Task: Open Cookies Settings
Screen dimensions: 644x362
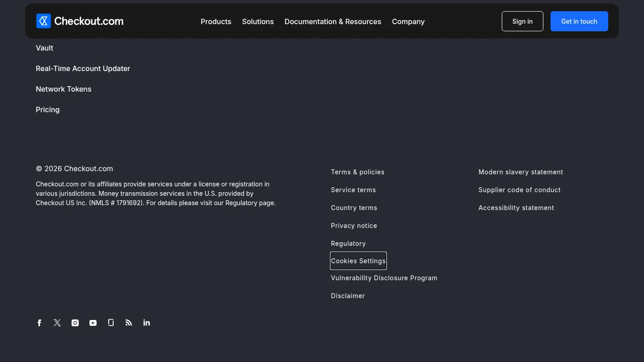Action: click(x=358, y=261)
